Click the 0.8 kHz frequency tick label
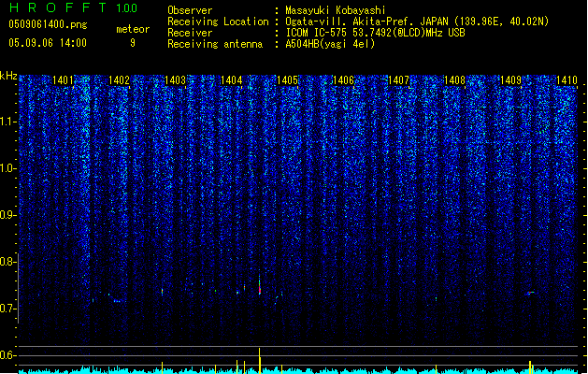This screenshot has height=374, width=588. (8, 262)
